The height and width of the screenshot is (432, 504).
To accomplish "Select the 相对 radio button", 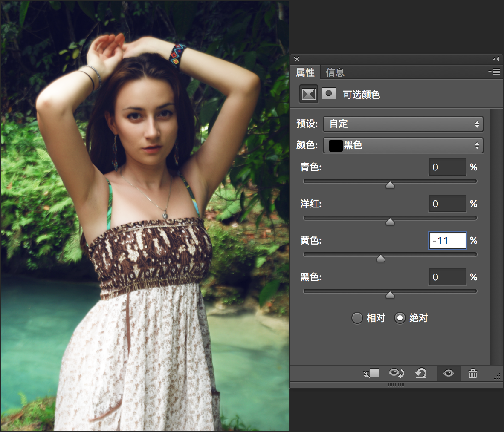I will click(357, 318).
